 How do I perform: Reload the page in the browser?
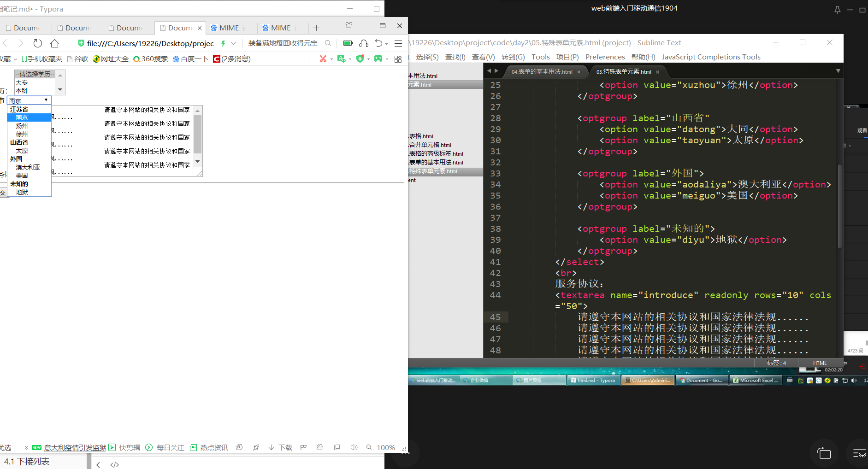(38, 43)
